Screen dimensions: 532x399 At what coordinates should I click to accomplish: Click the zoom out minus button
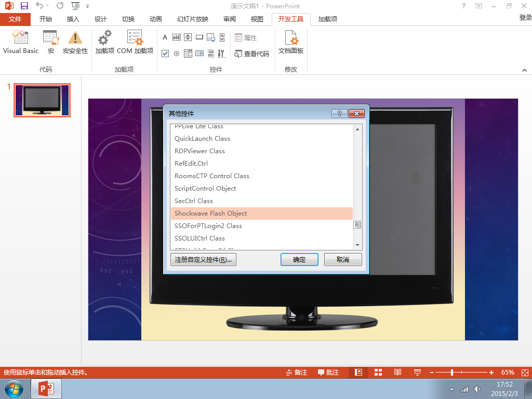432,373
